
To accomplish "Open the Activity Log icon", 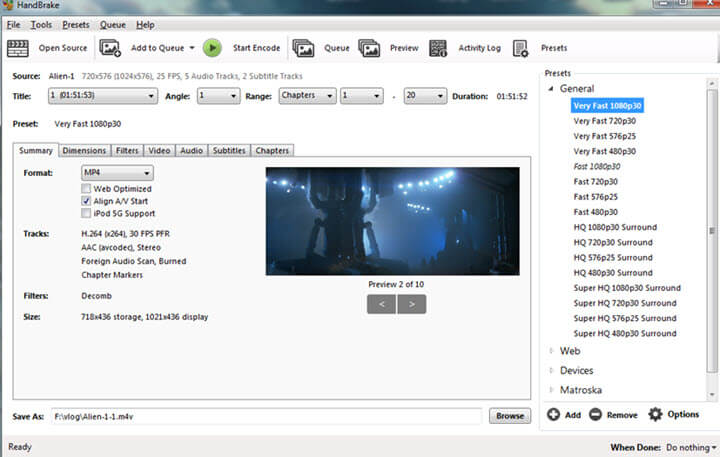I will [x=438, y=48].
